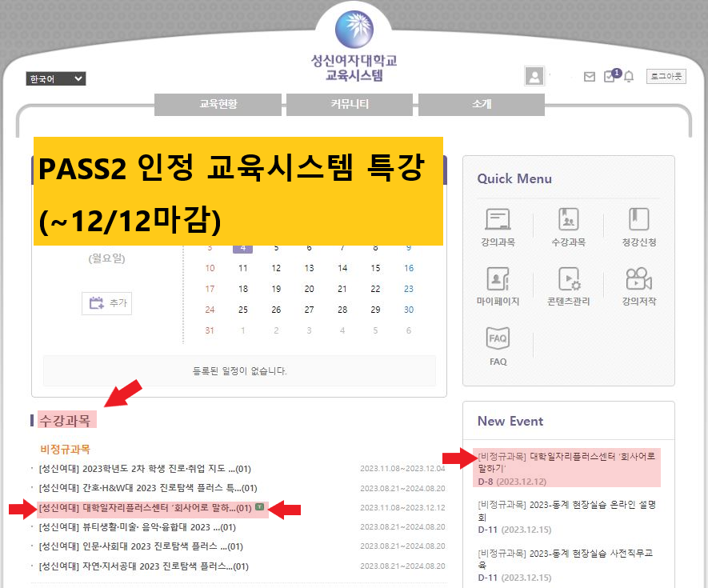Image resolution: width=708 pixels, height=588 pixels.
Task: Click the Quick Menu heading
Action: point(514,179)
